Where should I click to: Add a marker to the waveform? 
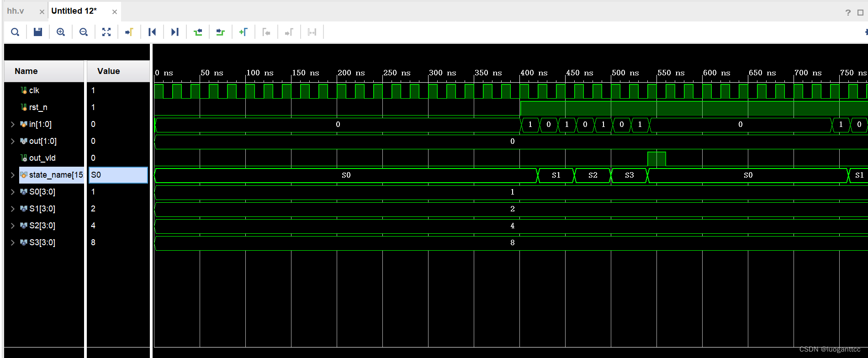(243, 32)
